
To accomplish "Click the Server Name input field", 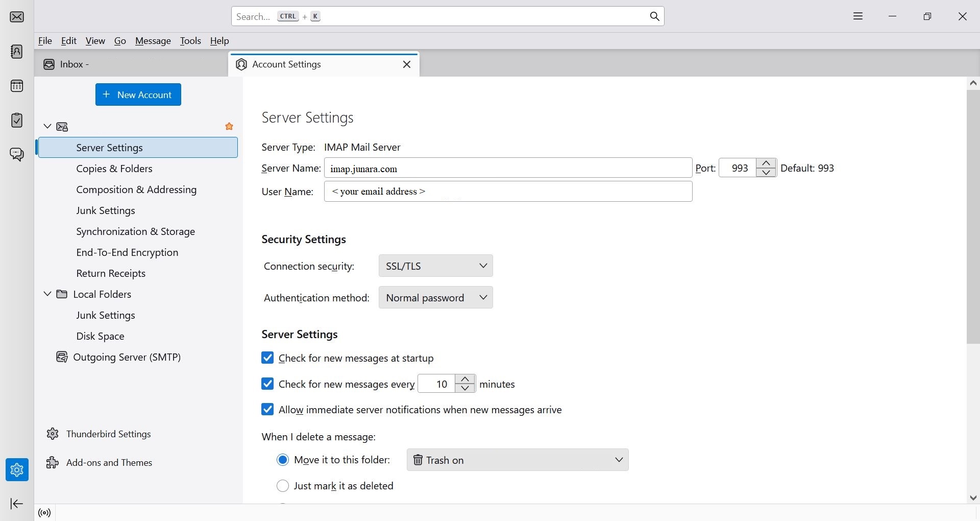I will [508, 168].
